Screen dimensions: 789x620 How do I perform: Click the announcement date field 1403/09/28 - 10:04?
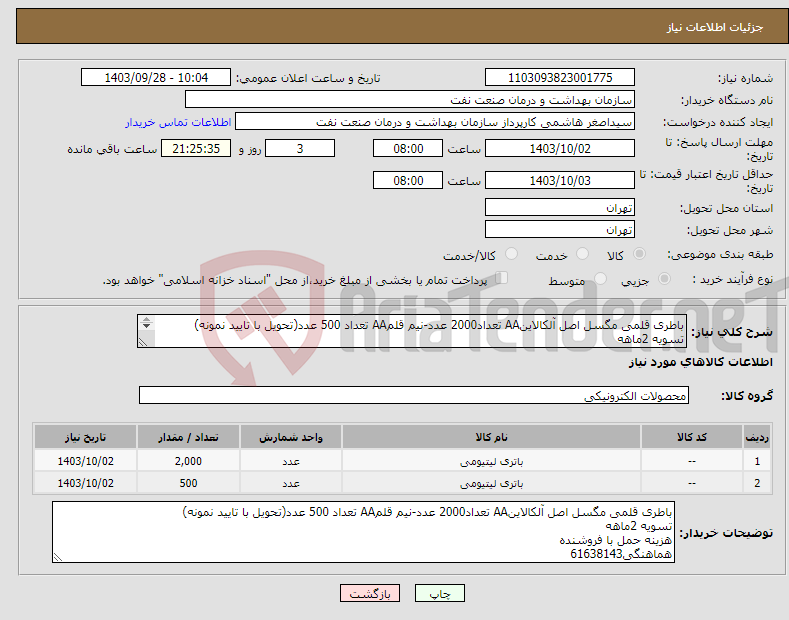(156, 78)
